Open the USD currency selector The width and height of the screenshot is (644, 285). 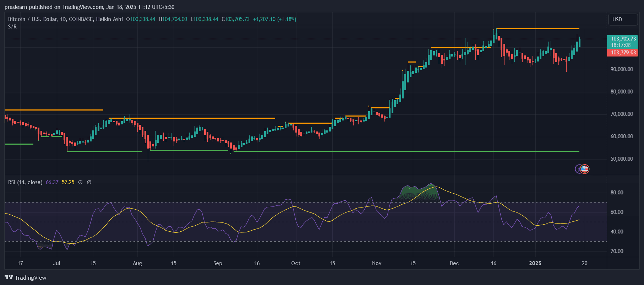[623, 20]
